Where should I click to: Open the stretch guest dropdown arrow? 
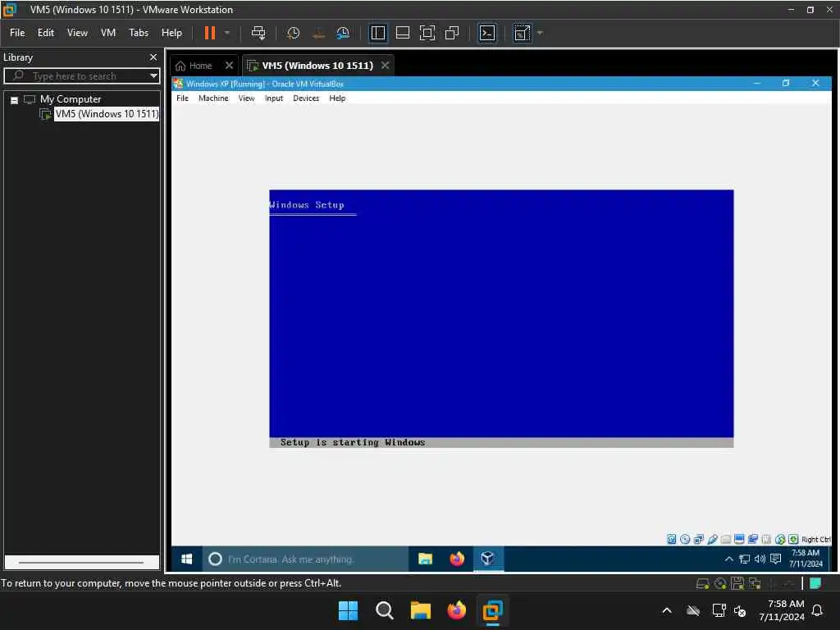coord(540,33)
